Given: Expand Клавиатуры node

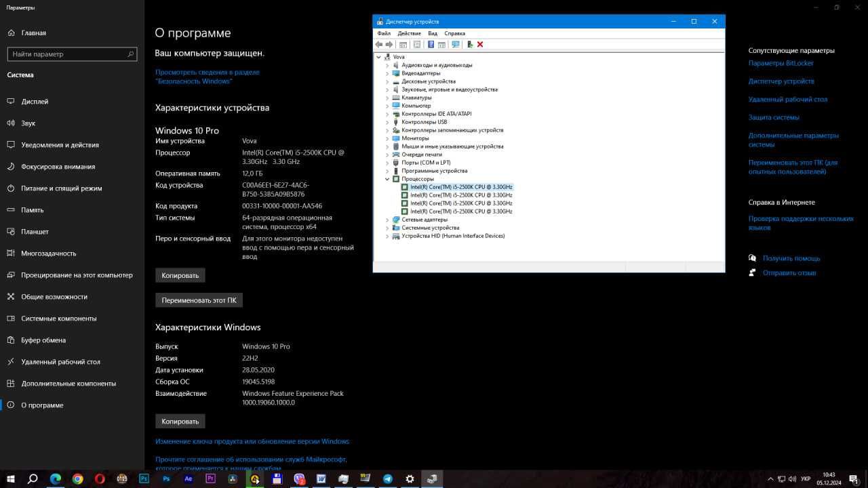Looking at the screenshot, I should click(x=387, y=98).
